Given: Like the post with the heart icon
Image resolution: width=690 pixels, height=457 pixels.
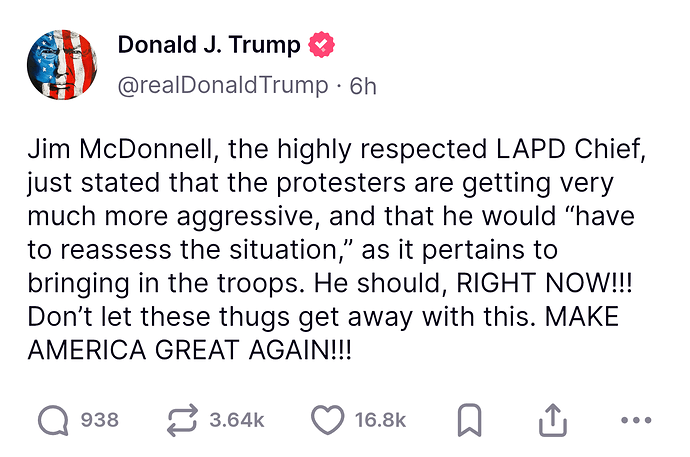Looking at the screenshot, I should [x=328, y=420].
